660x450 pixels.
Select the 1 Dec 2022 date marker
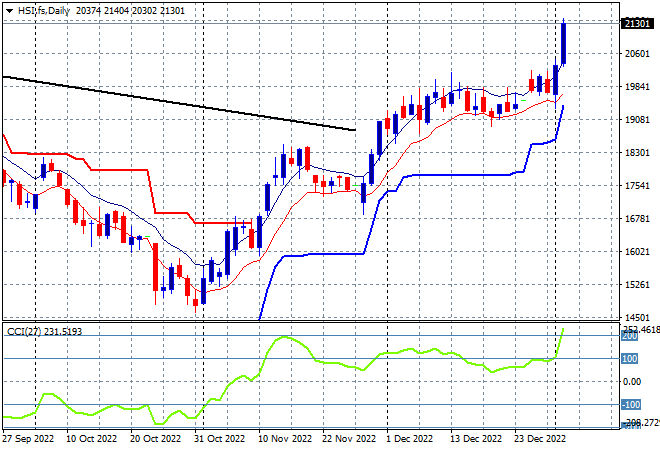coord(410,439)
